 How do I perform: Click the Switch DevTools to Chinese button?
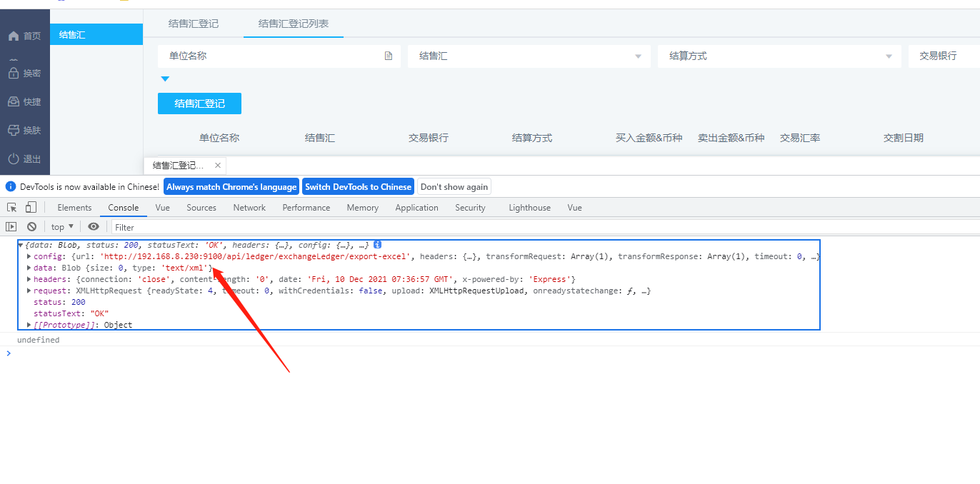coord(358,186)
